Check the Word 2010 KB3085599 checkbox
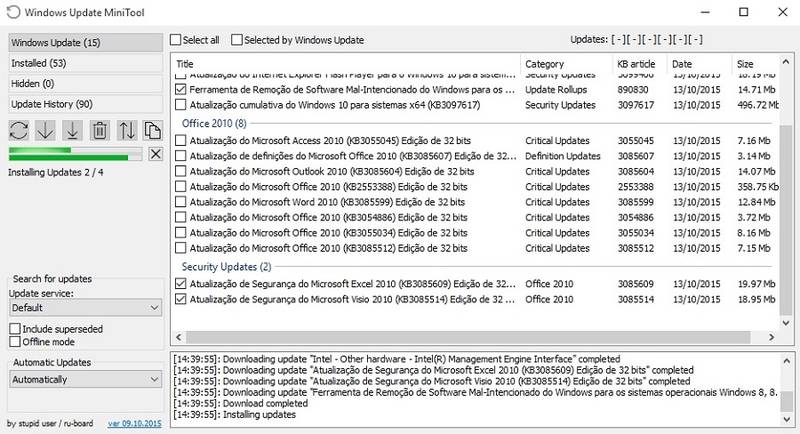 [x=180, y=201]
